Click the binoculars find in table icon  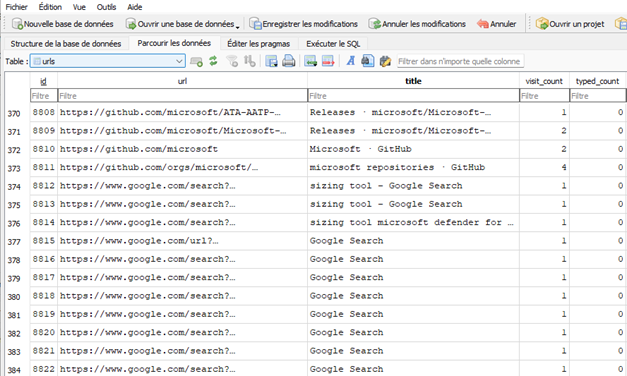tap(367, 61)
